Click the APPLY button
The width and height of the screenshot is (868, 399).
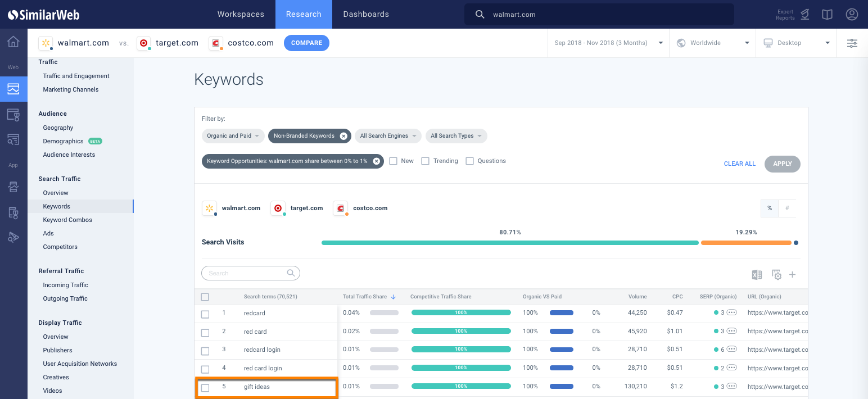783,164
